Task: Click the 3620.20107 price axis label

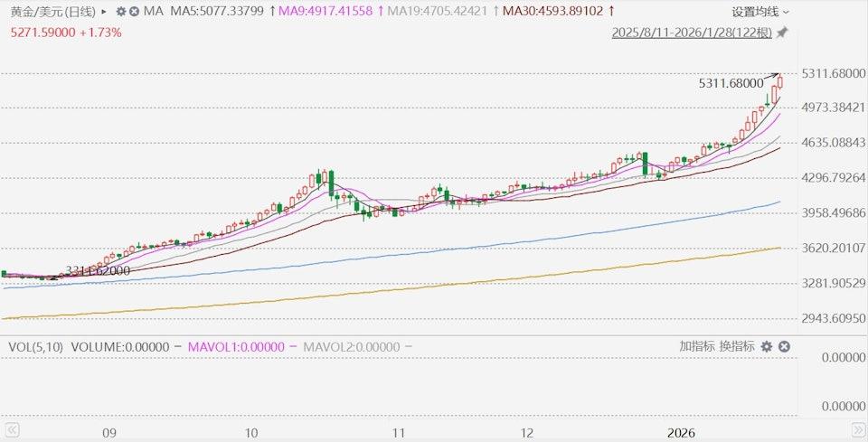Action: (834, 248)
